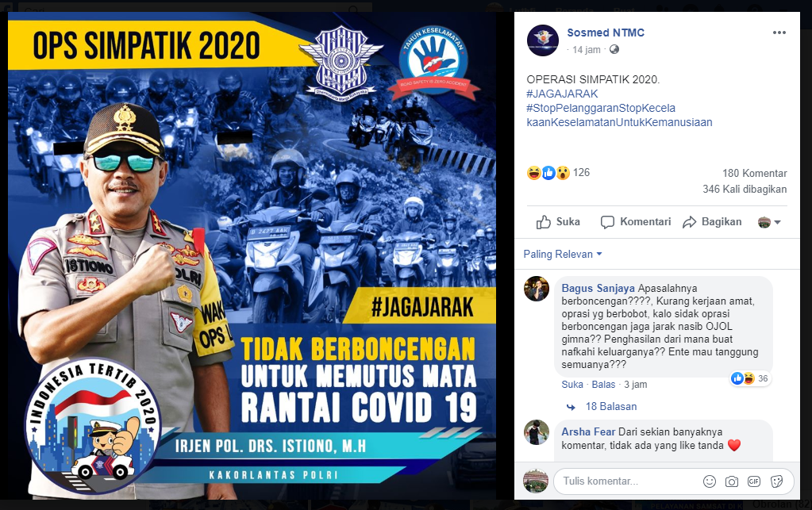The width and height of the screenshot is (812, 510).
Task: Open the 180 Komentar count
Action: click(755, 173)
